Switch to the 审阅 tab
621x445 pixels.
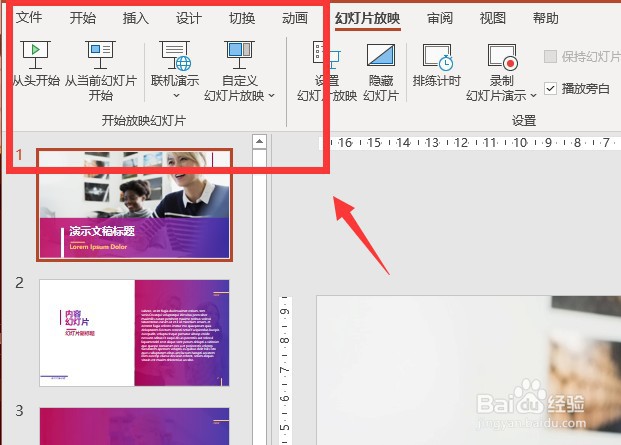coord(440,18)
